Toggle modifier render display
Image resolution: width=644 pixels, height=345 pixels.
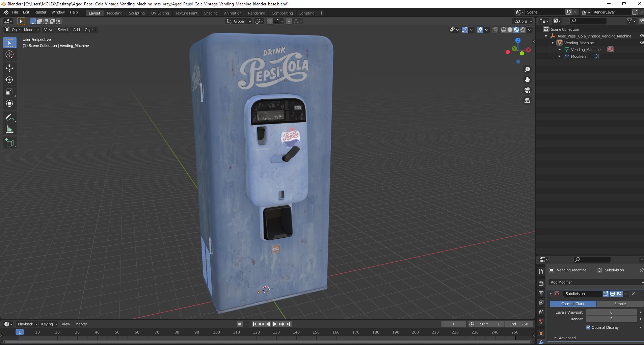pos(619,294)
